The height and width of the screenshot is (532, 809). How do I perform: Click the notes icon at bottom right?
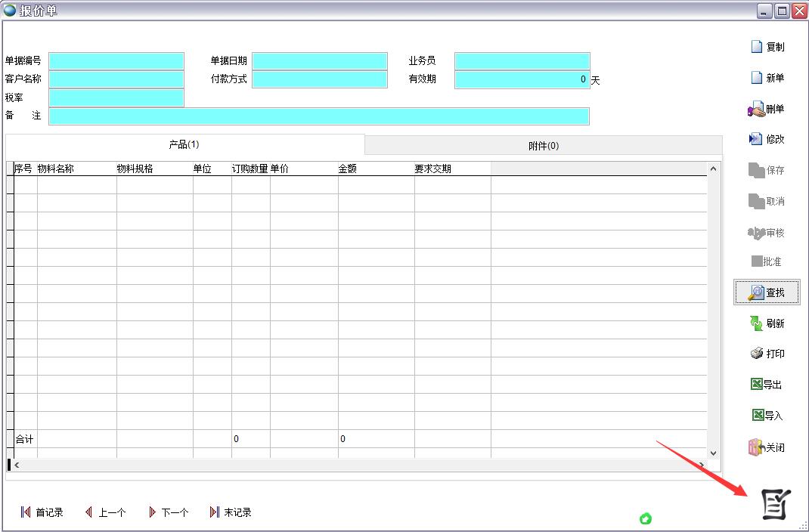coord(775,504)
